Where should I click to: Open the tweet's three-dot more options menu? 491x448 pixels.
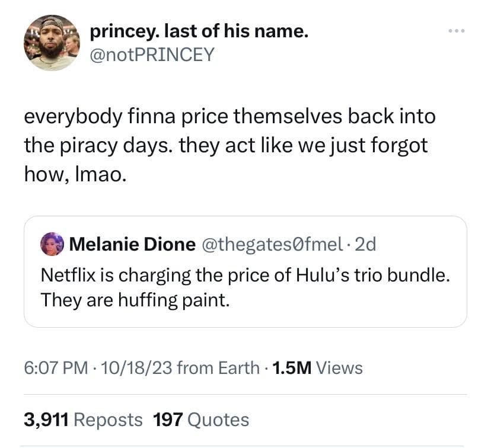455,32
